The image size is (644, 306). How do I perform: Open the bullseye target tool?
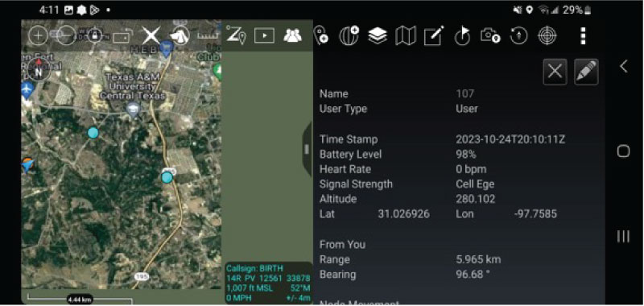tap(547, 35)
